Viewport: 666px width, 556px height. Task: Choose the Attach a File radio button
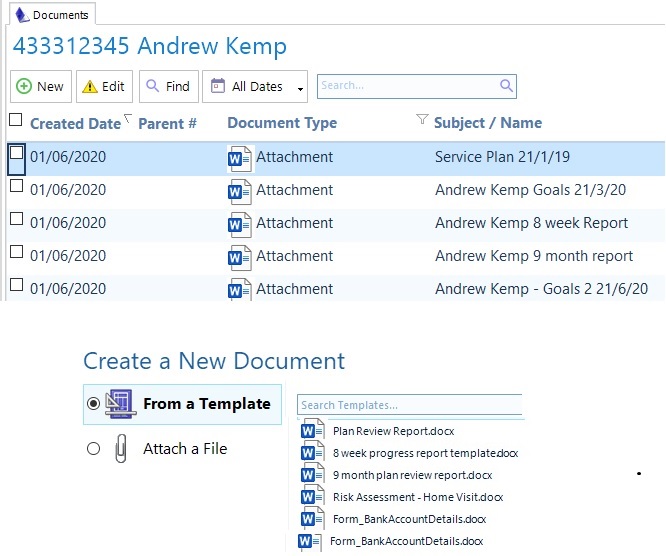pyautogui.click(x=93, y=449)
